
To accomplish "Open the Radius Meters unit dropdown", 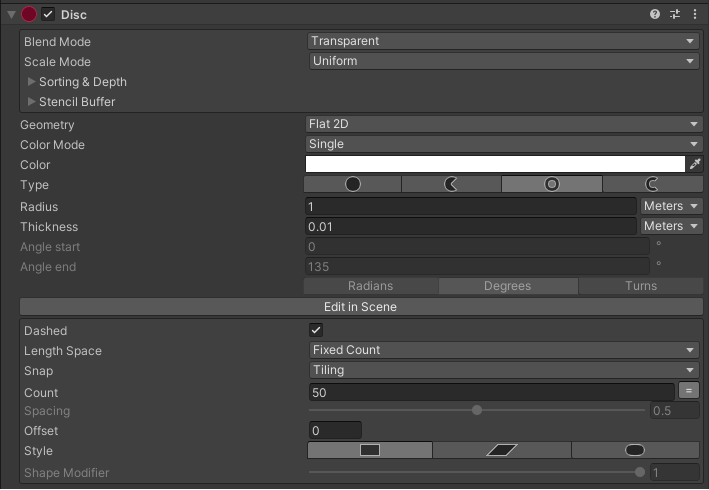I will (671, 206).
